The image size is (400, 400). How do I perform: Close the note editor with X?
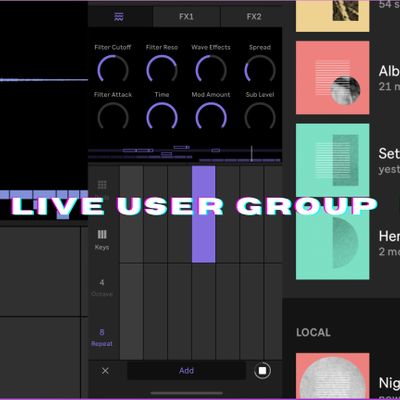coord(105,371)
